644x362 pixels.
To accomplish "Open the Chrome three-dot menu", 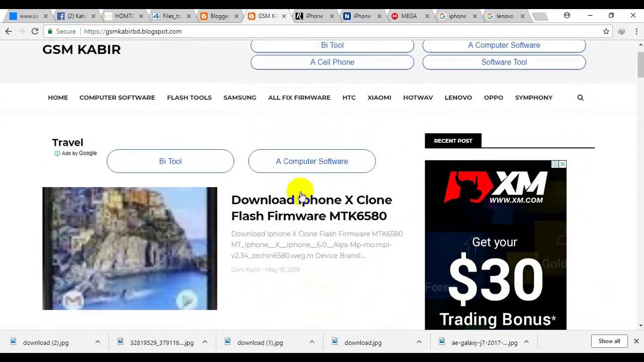I will click(636, 31).
